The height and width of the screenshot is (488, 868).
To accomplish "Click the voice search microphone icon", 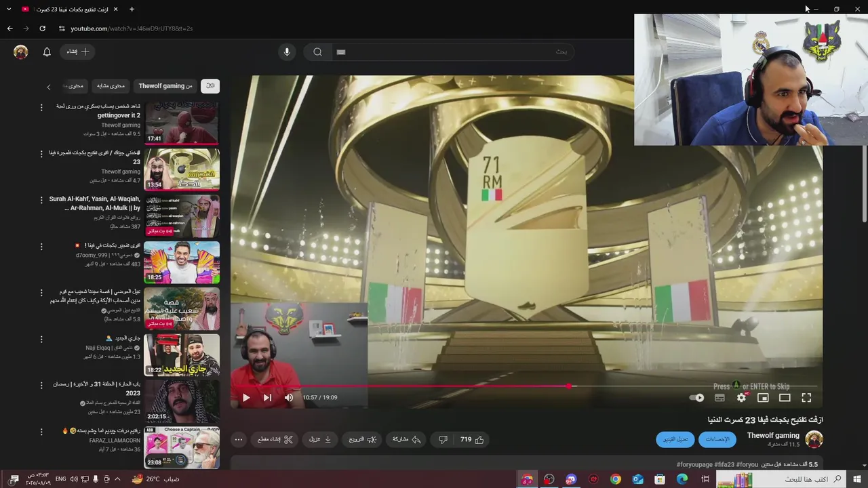I will [x=287, y=52].
